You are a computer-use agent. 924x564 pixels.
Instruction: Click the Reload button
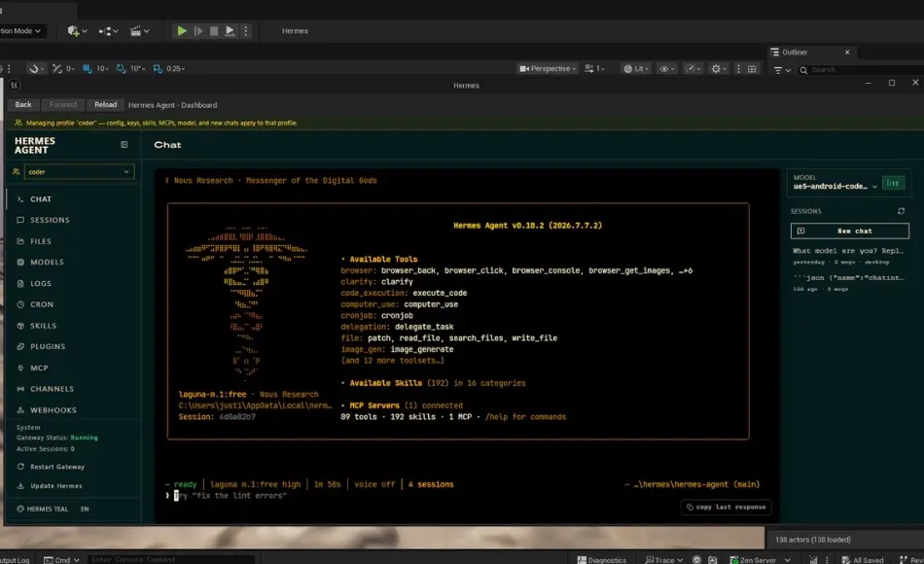(x=105, y=104)
